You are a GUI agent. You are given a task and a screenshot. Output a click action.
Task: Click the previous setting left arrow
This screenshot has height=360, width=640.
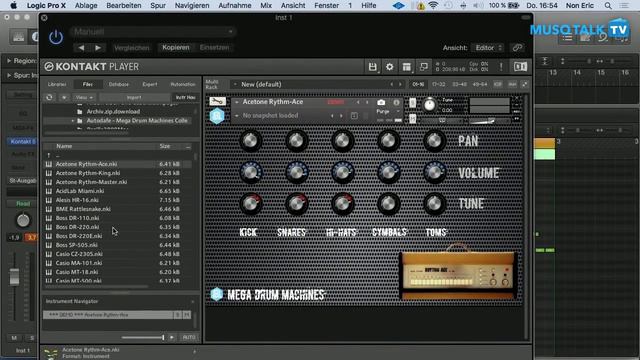pos(81,48)
